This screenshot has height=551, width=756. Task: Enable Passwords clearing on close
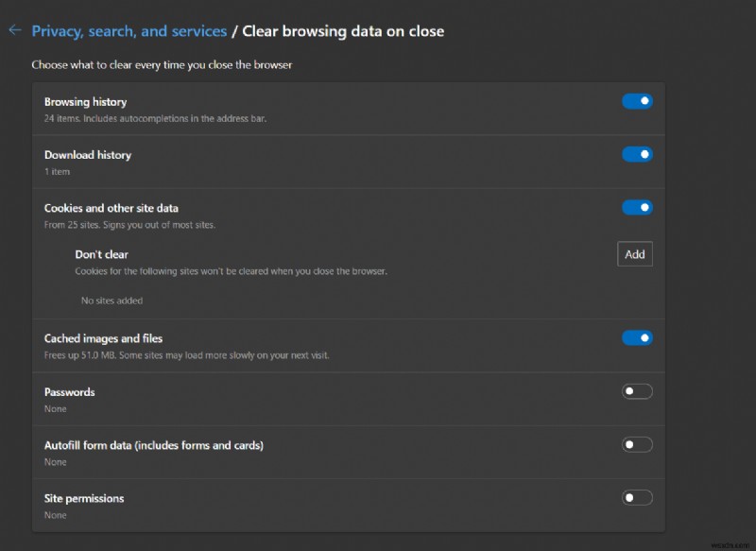(x=637, y=390)
